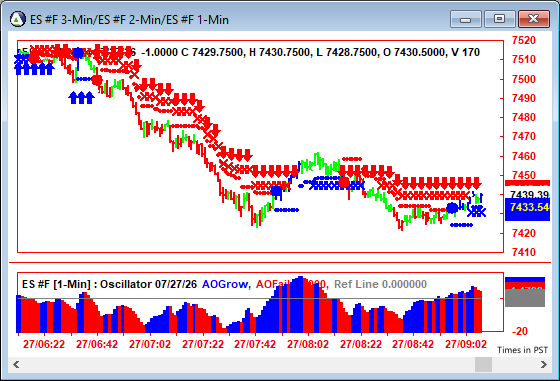Click the 7470 price axis label
This screenshot has height=381, width=560.
point(524,136)
